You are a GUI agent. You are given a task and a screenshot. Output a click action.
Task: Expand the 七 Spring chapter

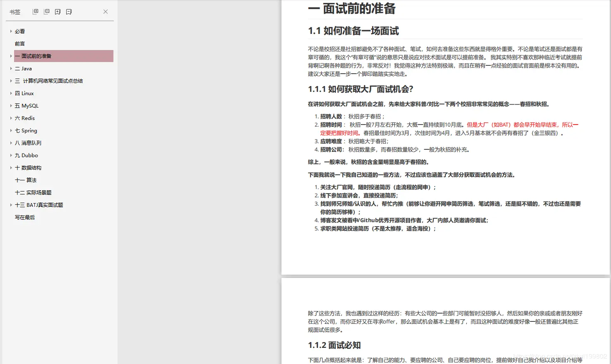tap(10, 130)
